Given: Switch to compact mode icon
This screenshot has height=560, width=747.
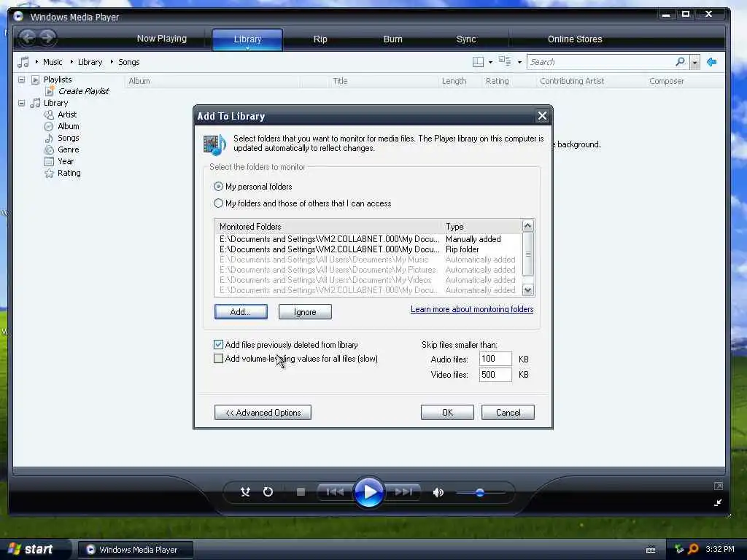Looking at the screenshot, I should coord(719,502).
